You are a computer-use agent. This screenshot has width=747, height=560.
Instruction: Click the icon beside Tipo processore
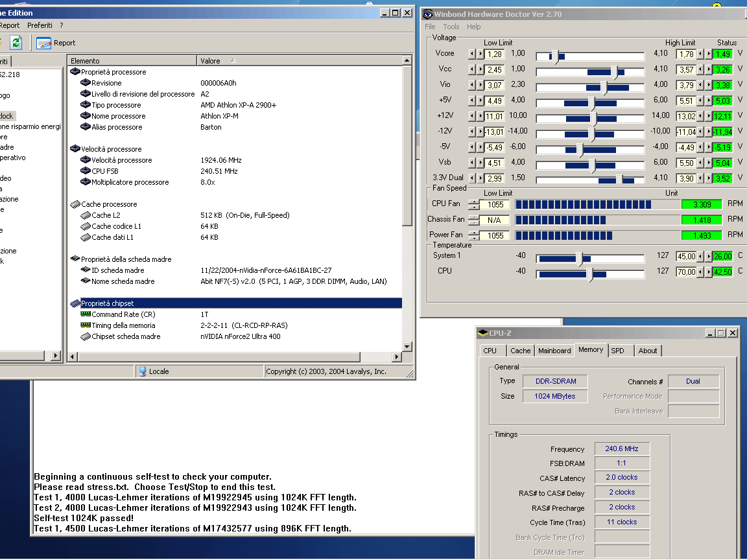click(86, 105)
